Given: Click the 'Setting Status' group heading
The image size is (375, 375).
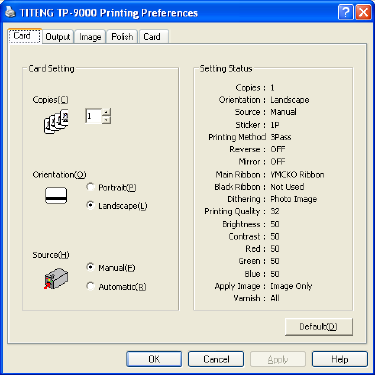Looking at the screenshot, I should (x=226, y=69).
